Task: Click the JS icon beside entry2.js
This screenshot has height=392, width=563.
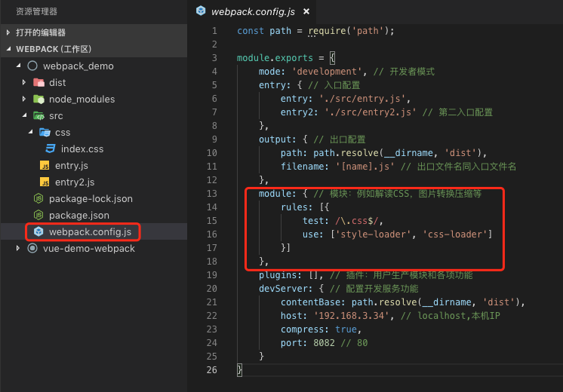Action: click(45, 182)
